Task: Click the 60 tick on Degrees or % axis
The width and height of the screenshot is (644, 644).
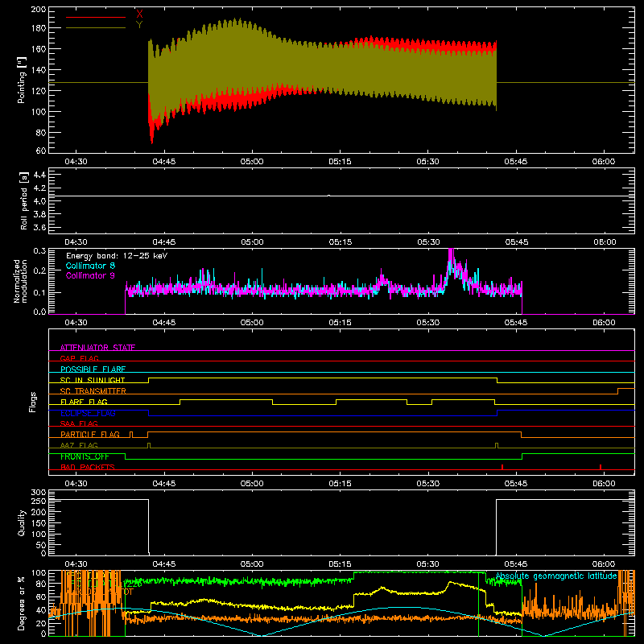Action: [x=41, y=596]
